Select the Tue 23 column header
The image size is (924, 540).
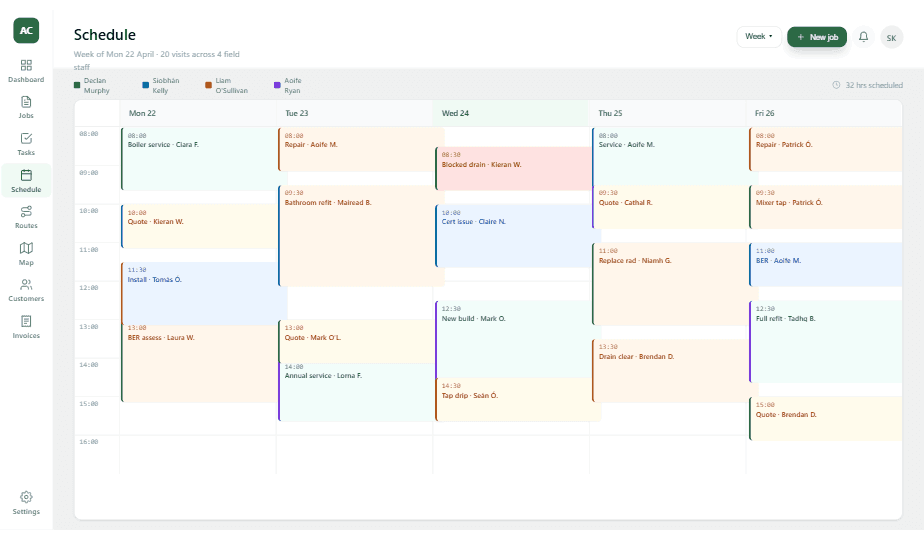click(x=355, y=113)
